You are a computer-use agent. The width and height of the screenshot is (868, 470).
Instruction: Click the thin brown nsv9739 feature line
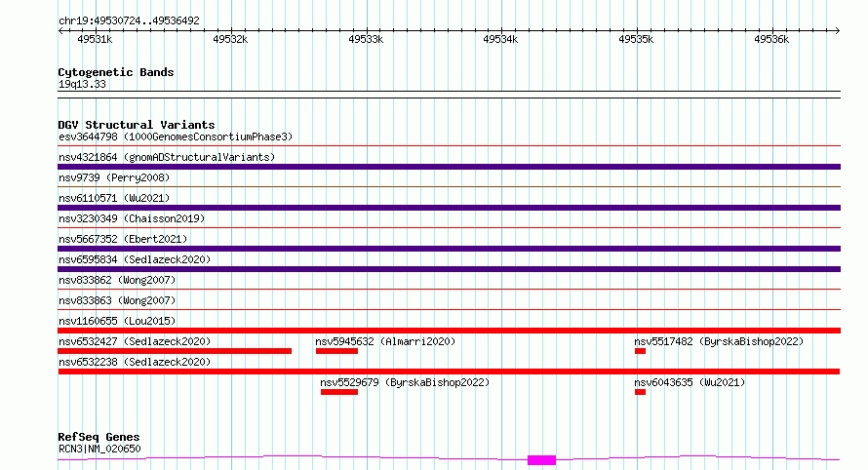pos(449,187)
